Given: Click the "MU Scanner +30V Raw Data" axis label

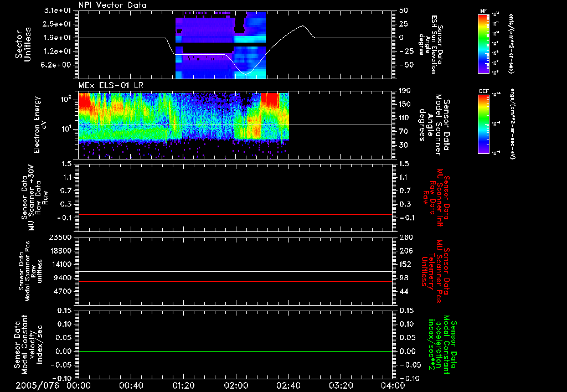Looking at the screenshot, I should (x=35, y=198).
